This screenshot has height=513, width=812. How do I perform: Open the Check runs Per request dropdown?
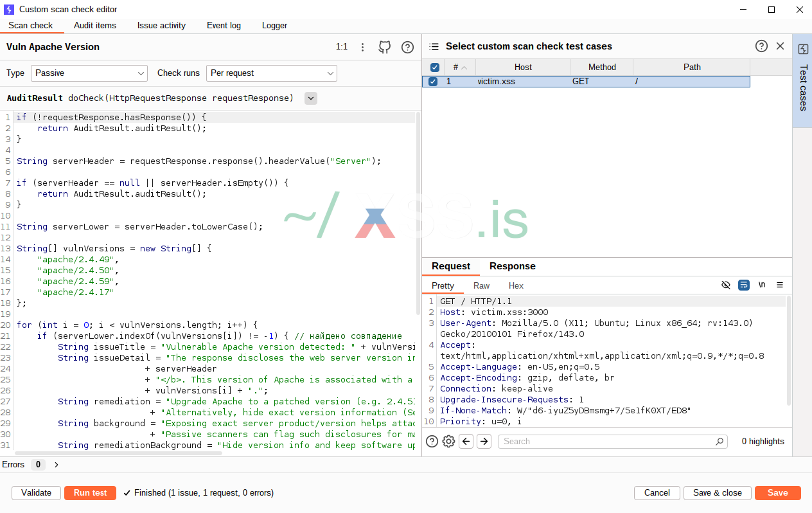[x=271, y=73]
